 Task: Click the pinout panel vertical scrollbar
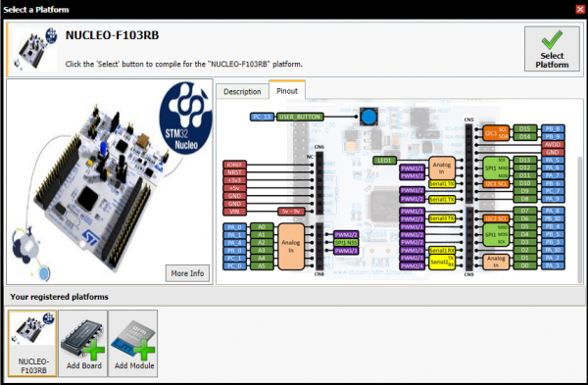(x=580, y=219)
